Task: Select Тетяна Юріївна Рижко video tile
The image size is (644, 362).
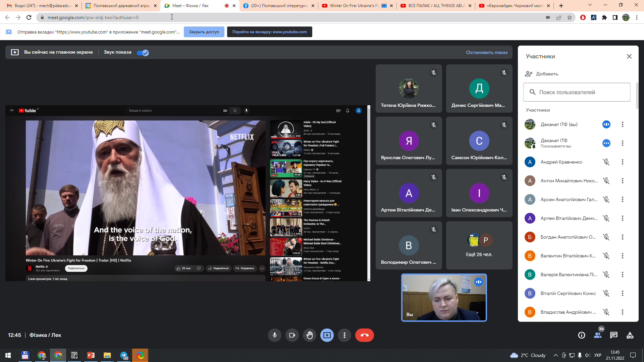Action: click(409, 88)
